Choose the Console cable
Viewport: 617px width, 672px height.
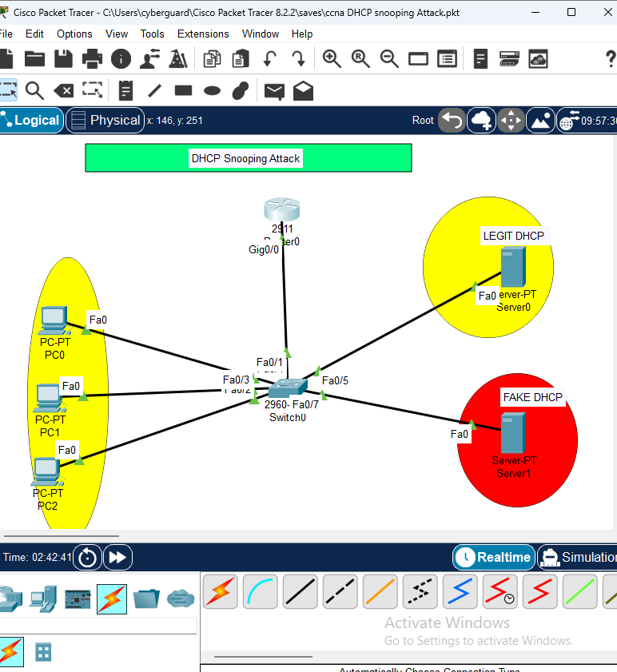point(261,591)
